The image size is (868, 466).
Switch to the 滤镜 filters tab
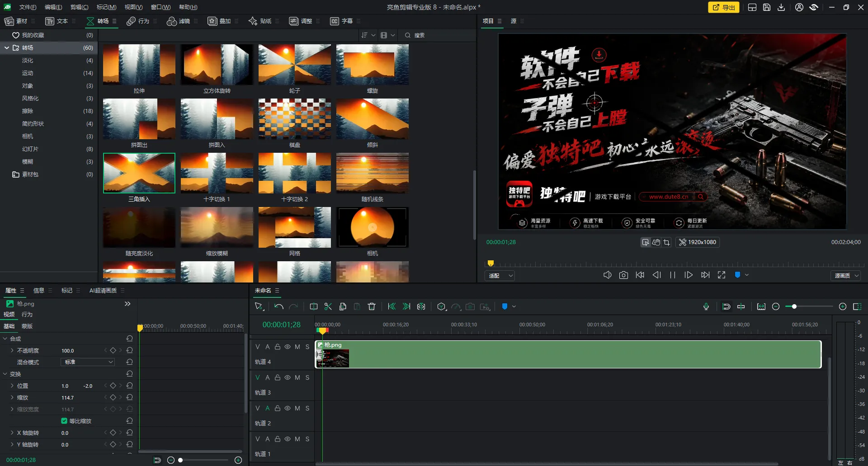coord(179,21)
